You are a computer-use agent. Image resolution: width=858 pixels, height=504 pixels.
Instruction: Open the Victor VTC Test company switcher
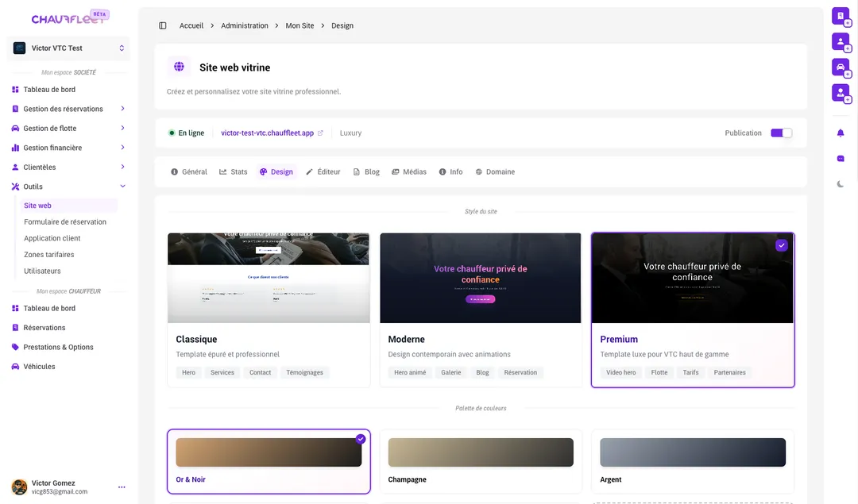(68, 48)
